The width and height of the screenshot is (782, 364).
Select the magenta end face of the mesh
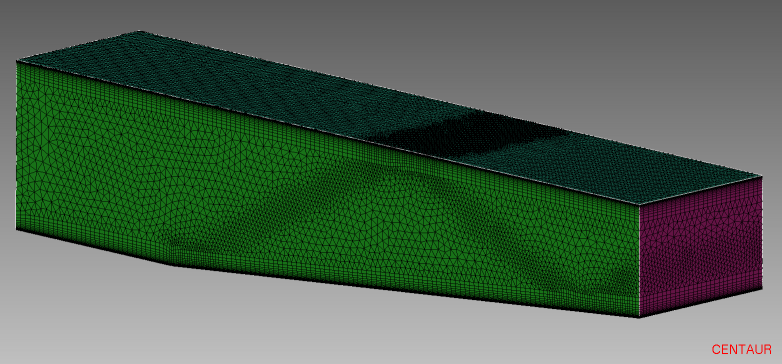(701, 247)
